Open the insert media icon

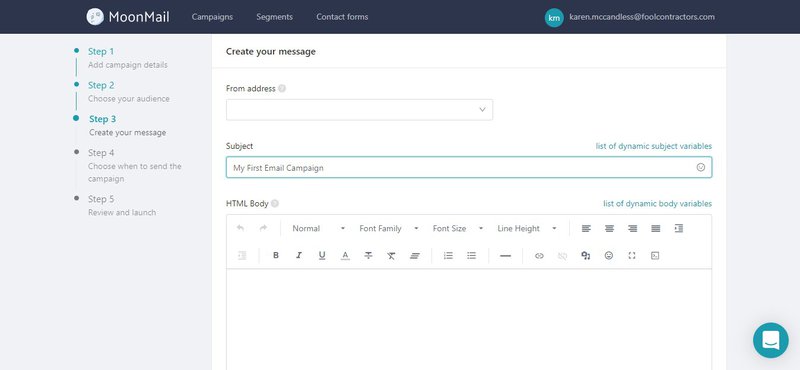586,256
